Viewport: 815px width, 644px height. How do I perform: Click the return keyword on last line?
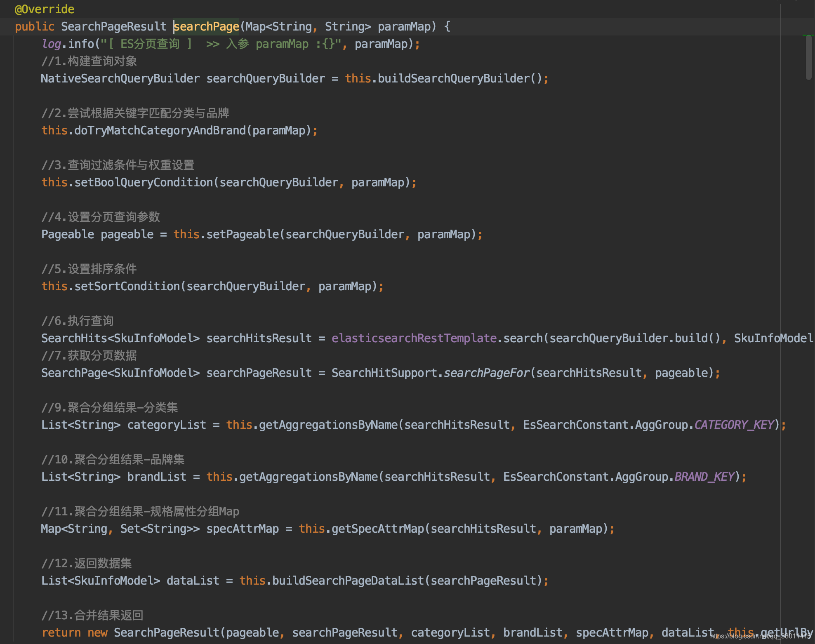61,633
